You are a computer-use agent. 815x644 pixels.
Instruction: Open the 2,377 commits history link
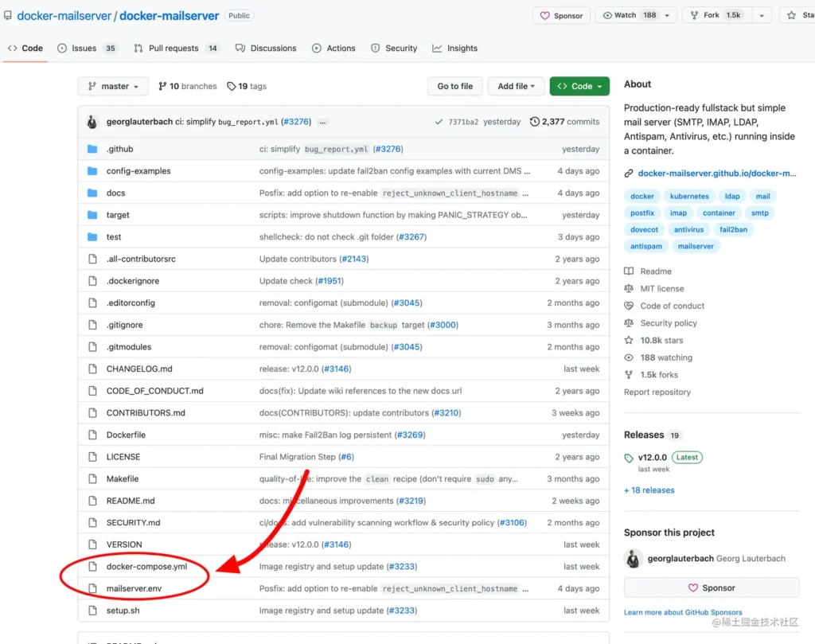point(564,122)
